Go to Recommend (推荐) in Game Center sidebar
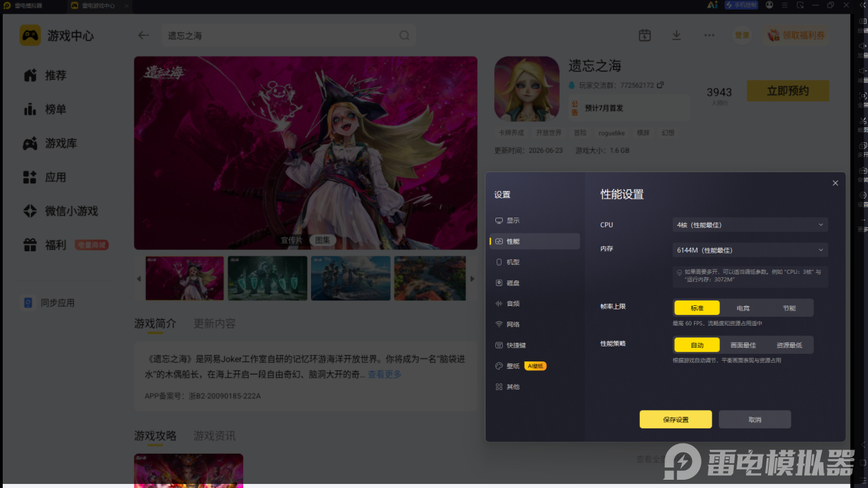The width and height of the screenshot is (868, 488). click(x=45, y=75)
